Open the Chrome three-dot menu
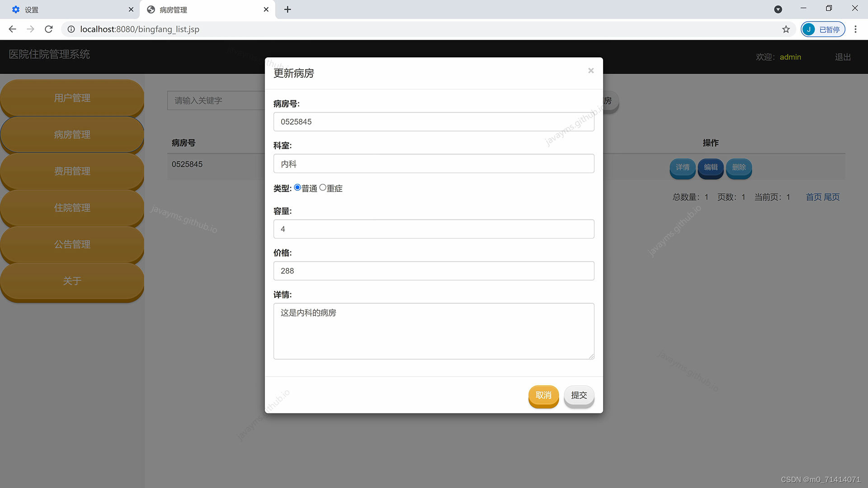Screen dimensions: 868x488 [855, 29]
